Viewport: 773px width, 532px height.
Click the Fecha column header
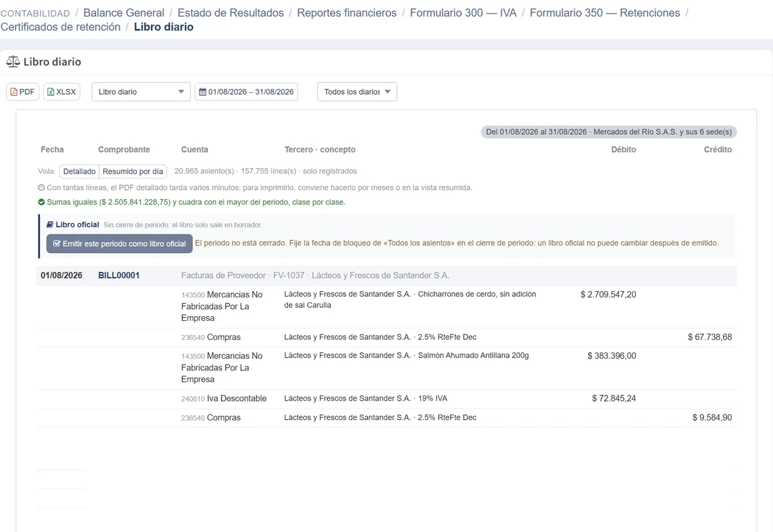pyautogui.click(x=52, y=149)
